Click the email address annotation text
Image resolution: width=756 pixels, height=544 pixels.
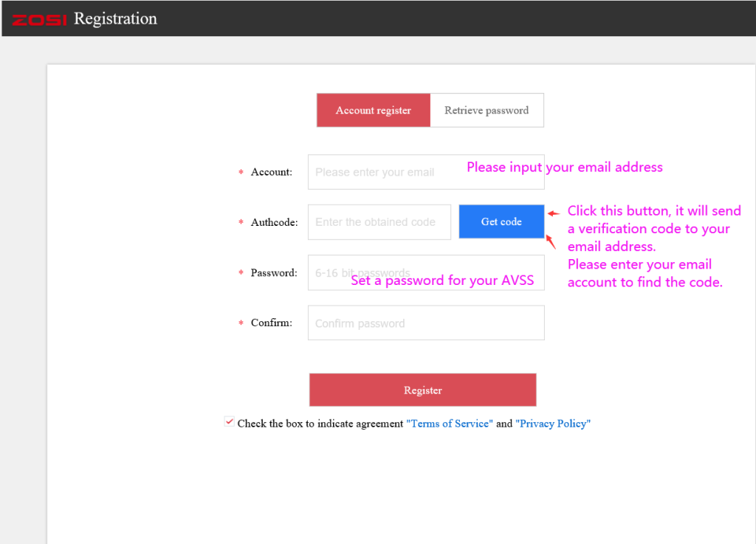pos(564,167)
